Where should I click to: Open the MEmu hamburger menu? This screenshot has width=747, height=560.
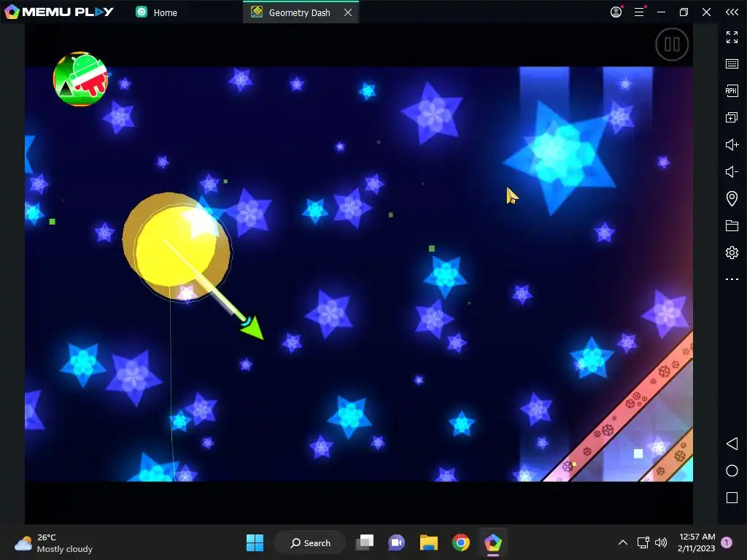(x=639, y=12)
